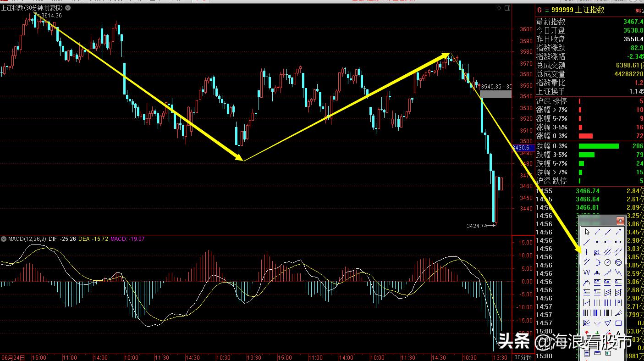Click the red G icon beside 999999
Viewport: 644px width, 361px height.
[x=539, y=10]
